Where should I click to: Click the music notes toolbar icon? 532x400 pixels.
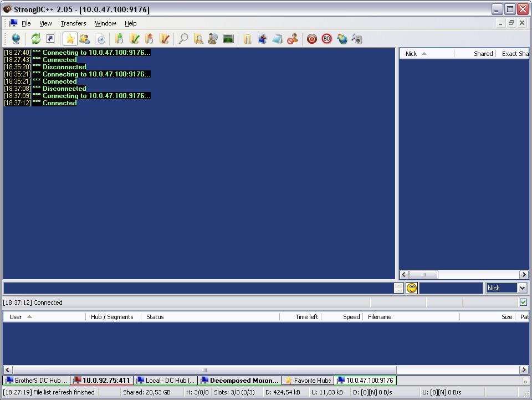pos(357,39)
